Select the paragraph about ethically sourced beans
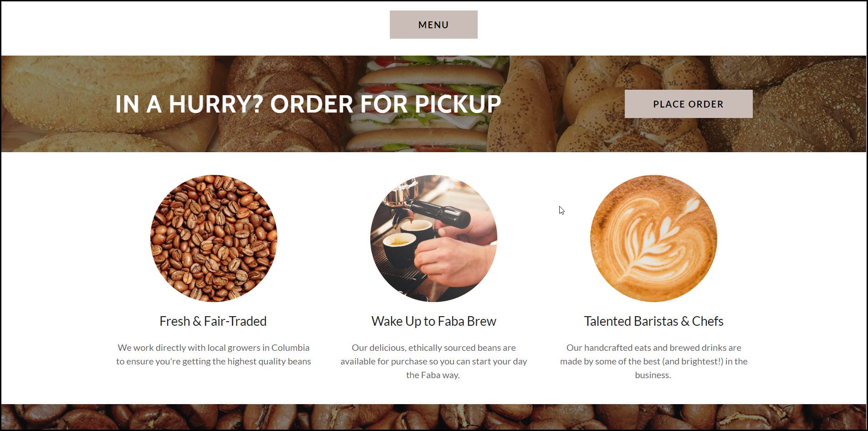This screenshot has height=431, width=868. click(434, 361)
